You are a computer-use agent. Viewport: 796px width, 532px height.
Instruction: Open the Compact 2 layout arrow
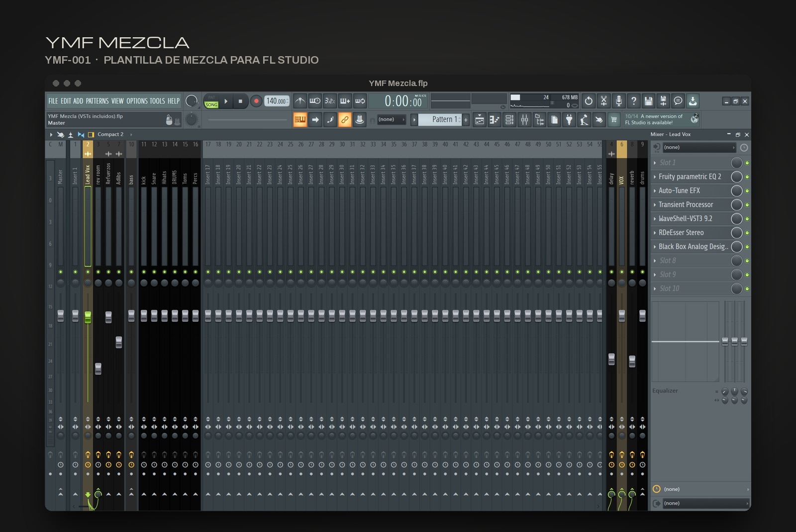[x=131, y=134]
